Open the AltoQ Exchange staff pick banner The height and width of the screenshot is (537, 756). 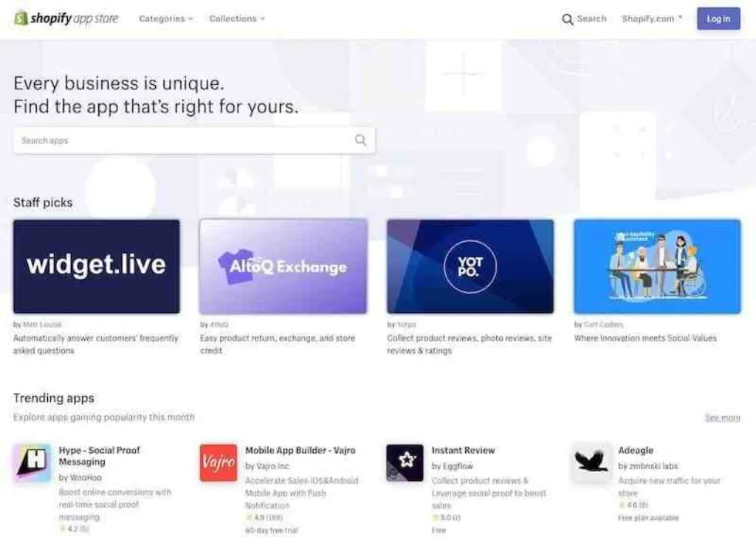[283, 266]
